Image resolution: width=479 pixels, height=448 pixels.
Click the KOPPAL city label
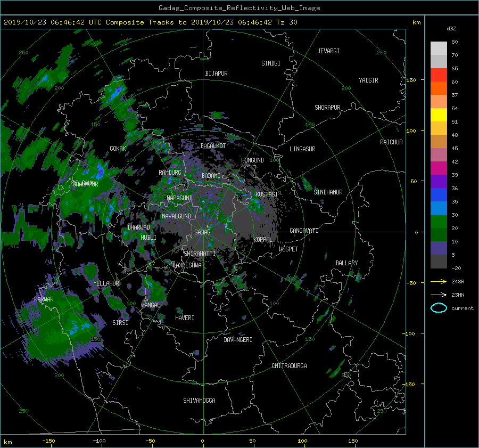[x=263, y=240]
